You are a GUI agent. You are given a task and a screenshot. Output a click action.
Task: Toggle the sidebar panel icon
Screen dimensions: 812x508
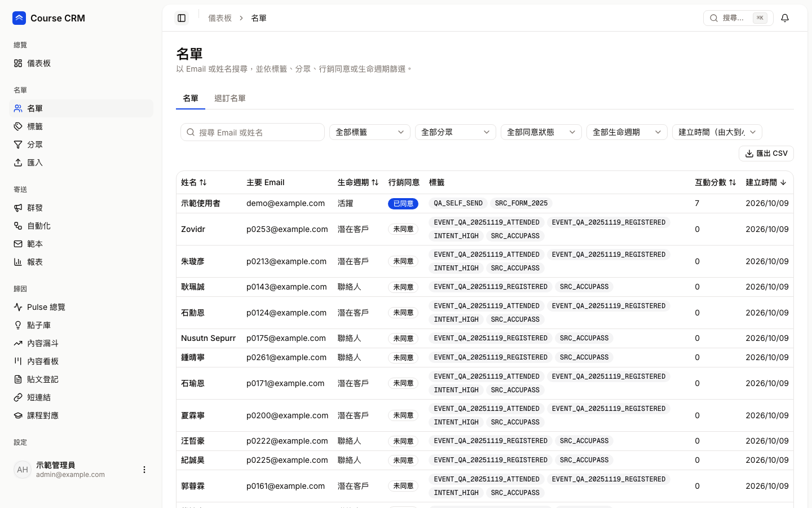[182, 18]
